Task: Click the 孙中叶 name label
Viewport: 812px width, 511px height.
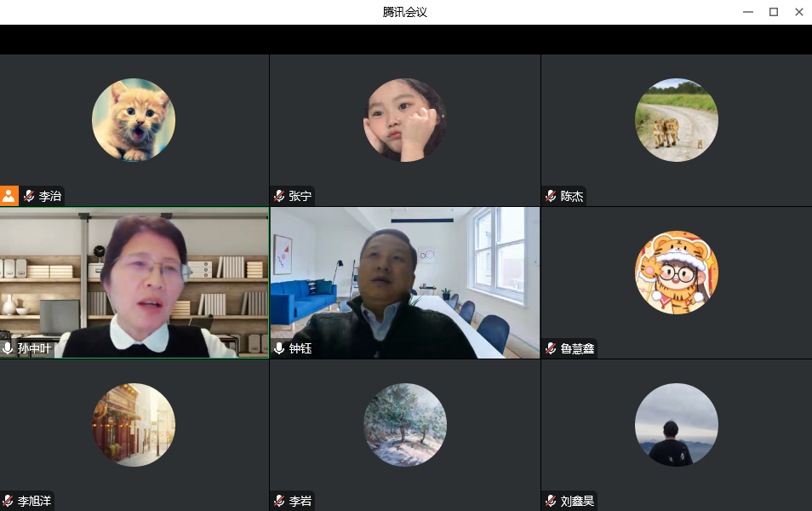Action: click(35, 348)
